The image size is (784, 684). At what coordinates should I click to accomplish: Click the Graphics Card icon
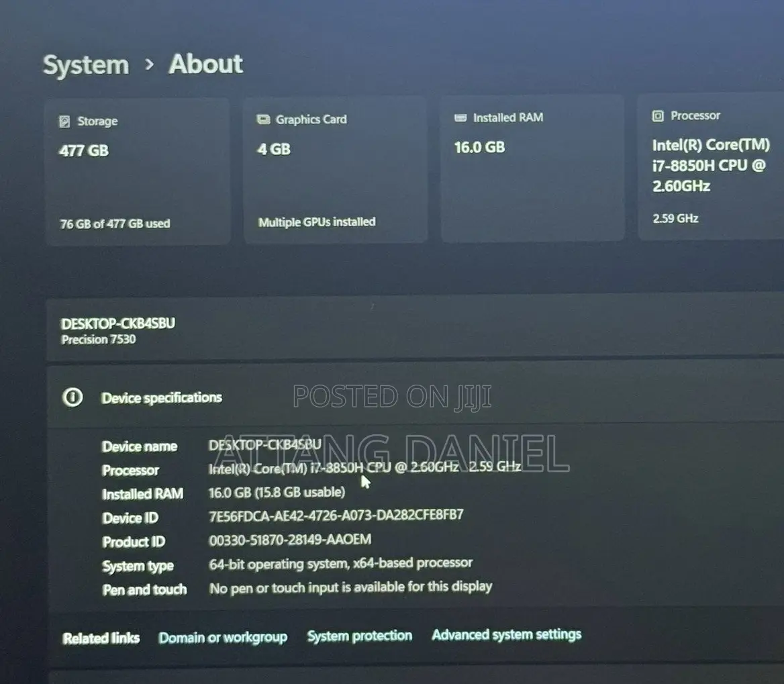pyautogui.click(x=263, y=119)
